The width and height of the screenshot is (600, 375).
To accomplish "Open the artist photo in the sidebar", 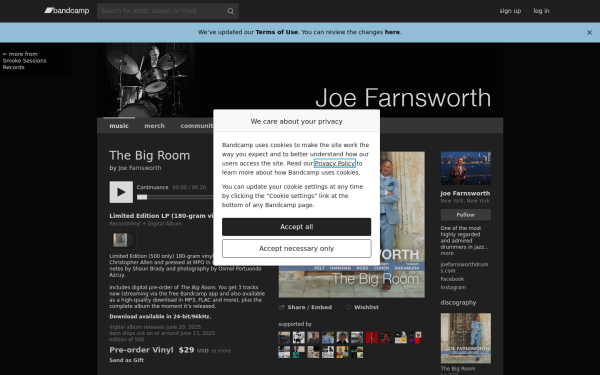I will (x=466, y=168).
